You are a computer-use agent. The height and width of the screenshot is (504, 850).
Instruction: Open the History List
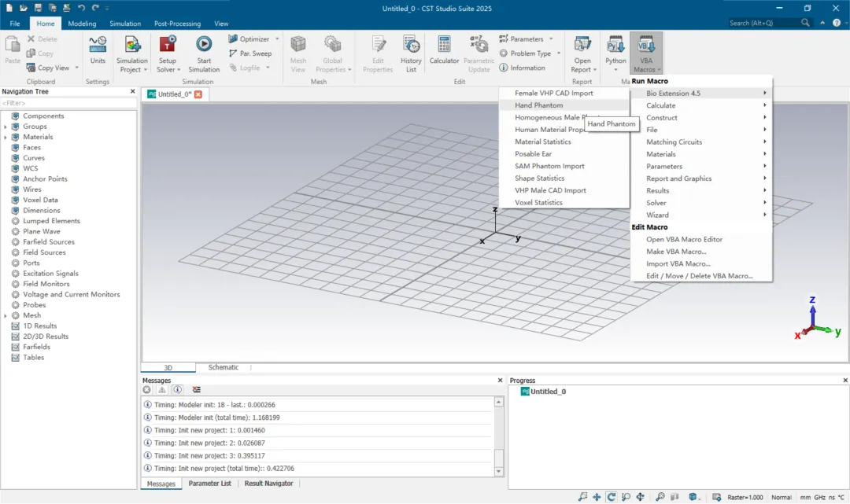411,53
